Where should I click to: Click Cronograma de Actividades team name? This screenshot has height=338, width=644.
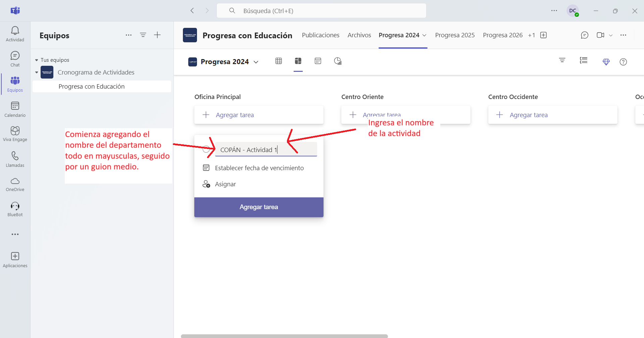[96, 72]
